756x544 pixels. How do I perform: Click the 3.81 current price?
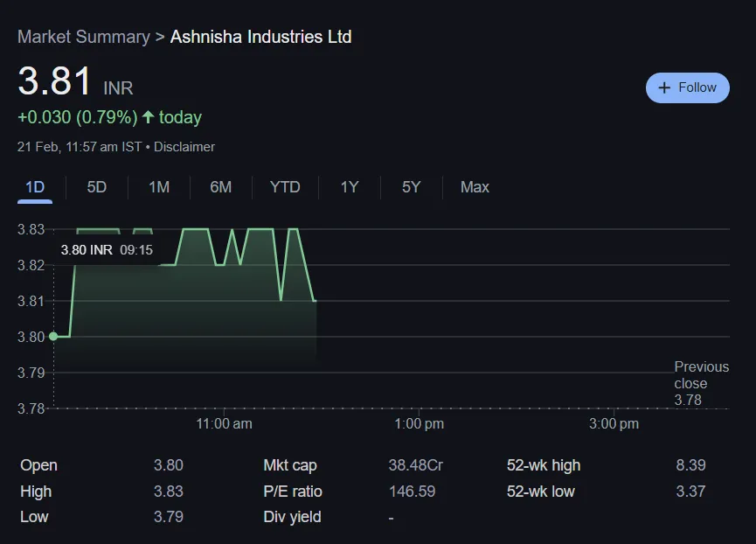click(x=54, y=81)
